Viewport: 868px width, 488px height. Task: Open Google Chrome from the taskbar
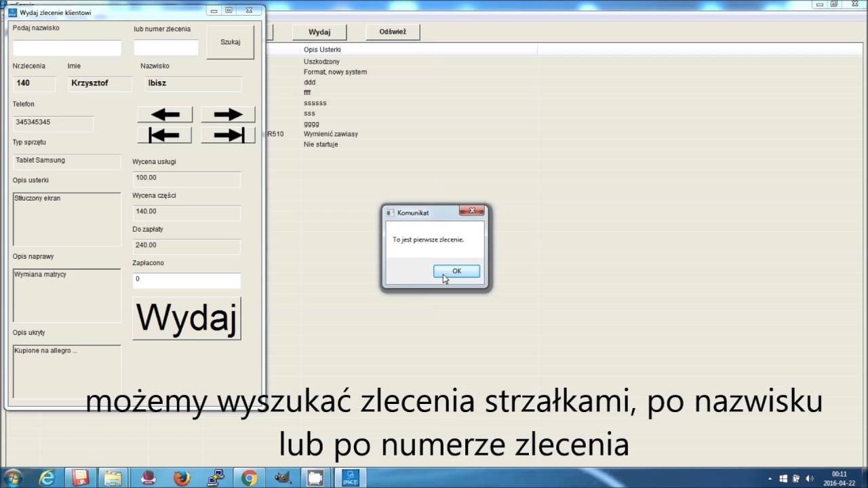(x=249, y=478)
